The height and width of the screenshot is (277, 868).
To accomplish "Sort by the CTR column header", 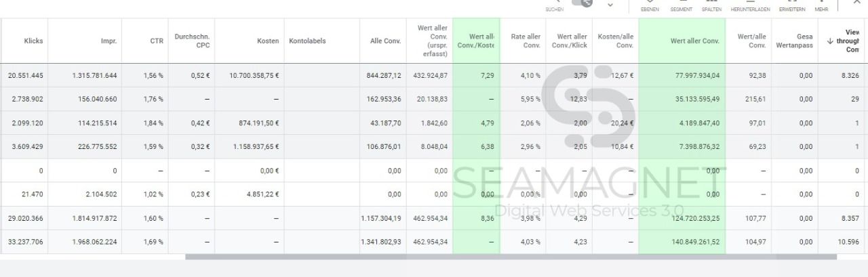I will tap(157, 41).
